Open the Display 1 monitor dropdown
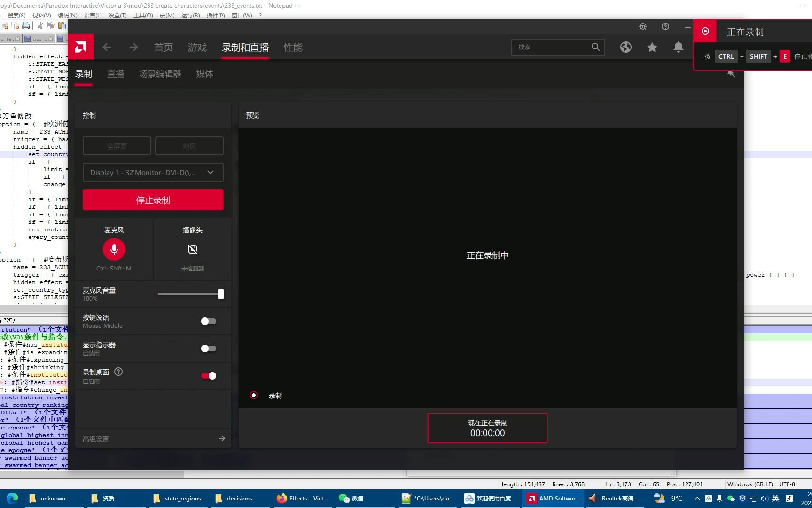The height and width of the screenshot is (508, 812). tap(153, 172)
